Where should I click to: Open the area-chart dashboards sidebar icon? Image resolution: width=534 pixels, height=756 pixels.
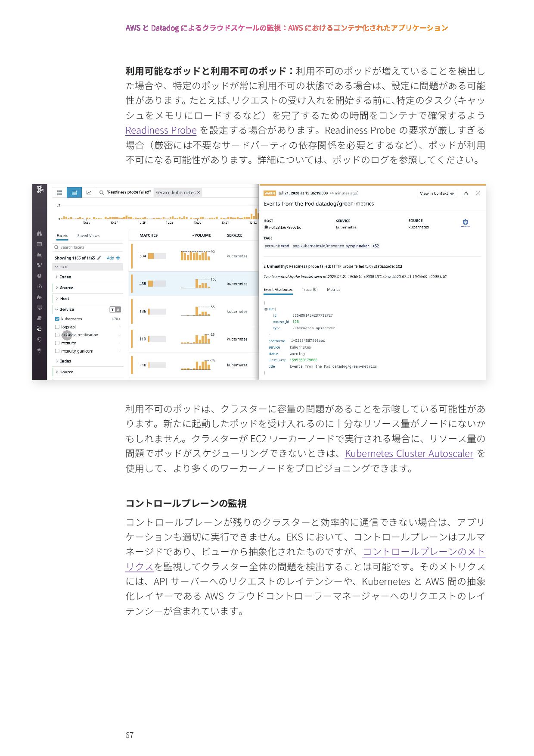tap(39, 254)
